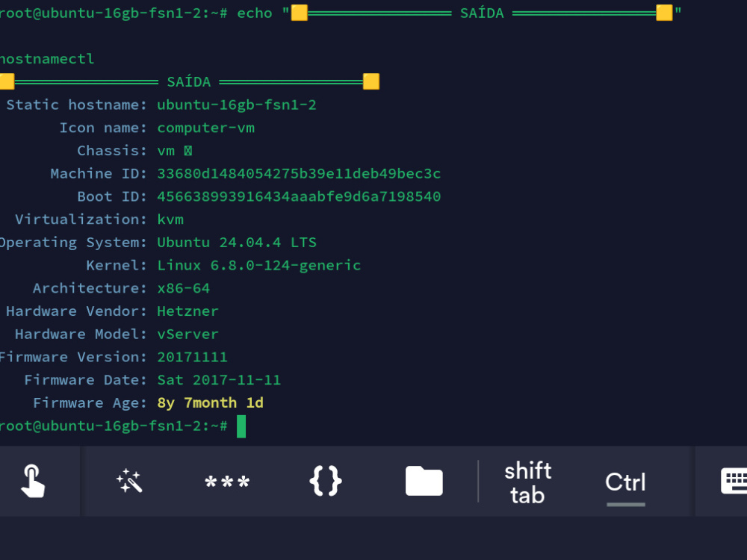Viewport: 747px width, 560px height.
Task: Open the curly braces snippets icon
Action: (326, 481)
